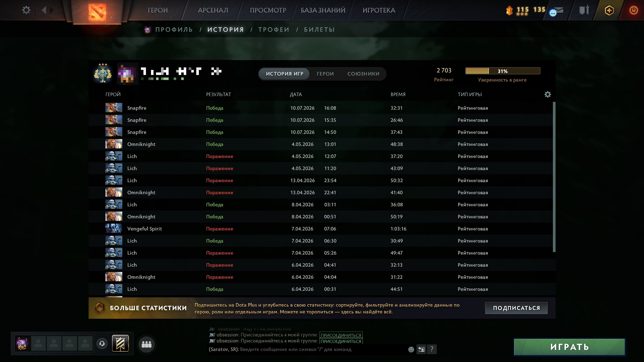Click the second ПРИСОЕДИНИТЬСЯ link in chat

click(x=341, y=341)
